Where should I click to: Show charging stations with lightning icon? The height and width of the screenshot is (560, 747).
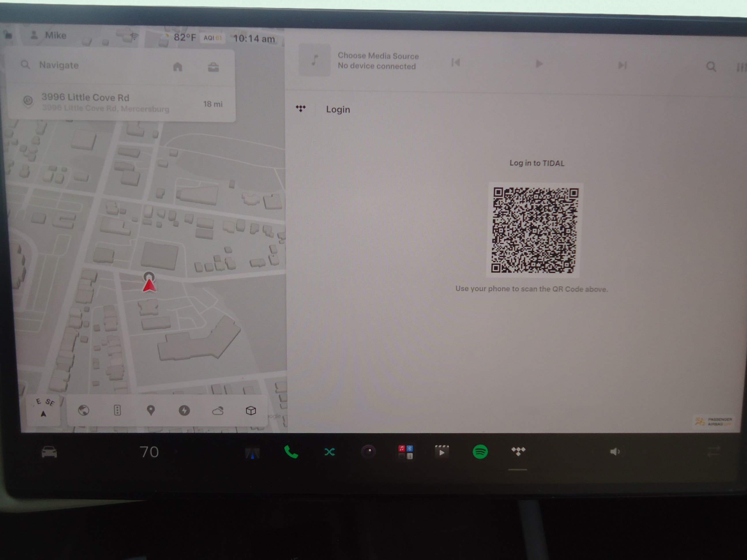[184, 410]
